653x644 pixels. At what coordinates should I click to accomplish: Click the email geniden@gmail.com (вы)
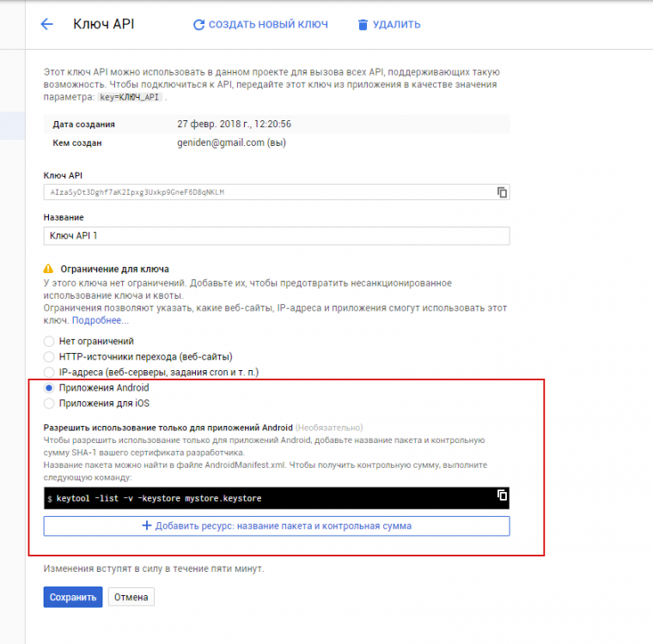(231, 143)
